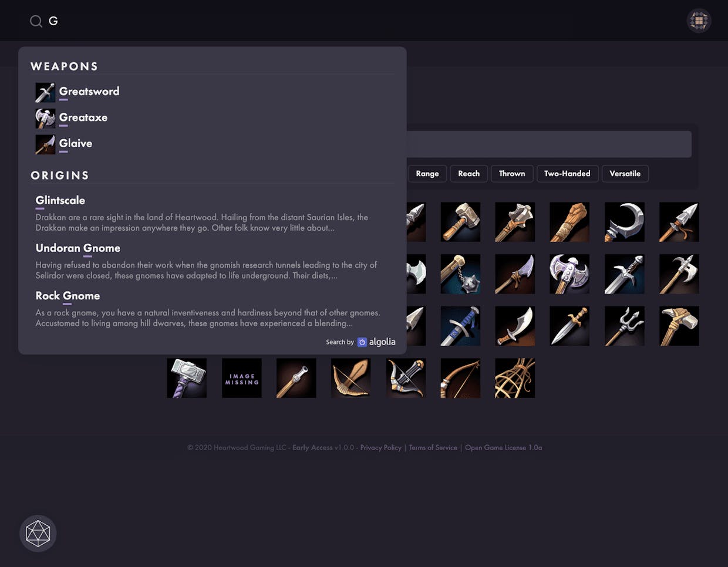The width and height of the screenshot is (728, 567).
Task: Open the d20 dice roller button
Action: point(38,534)
